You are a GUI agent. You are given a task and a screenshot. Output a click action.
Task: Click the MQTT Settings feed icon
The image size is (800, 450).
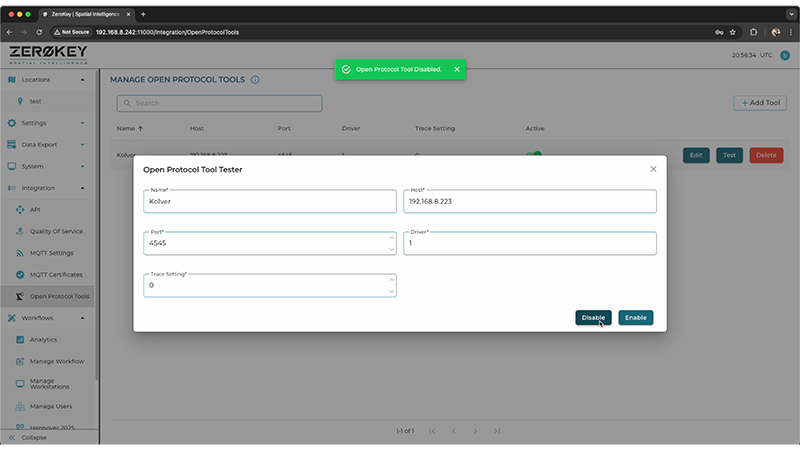pyautogui.click(x=20, y=253)
